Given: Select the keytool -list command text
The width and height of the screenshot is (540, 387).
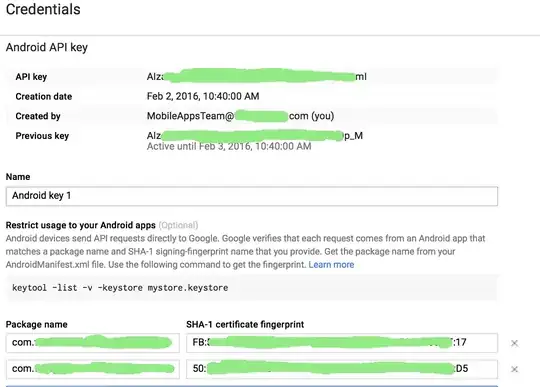Looking at the screenshot, I should [x=120, y=287].
